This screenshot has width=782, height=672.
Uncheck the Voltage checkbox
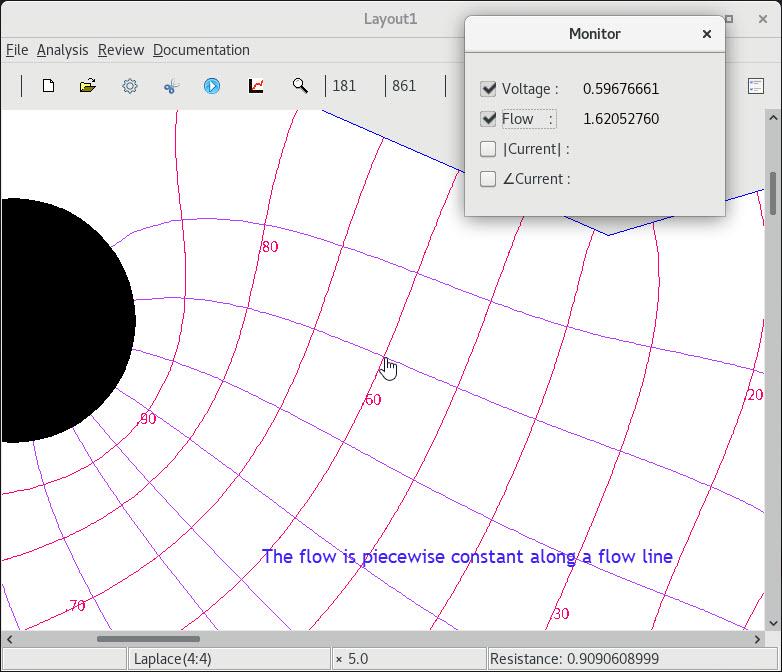[x=488, y=89]
